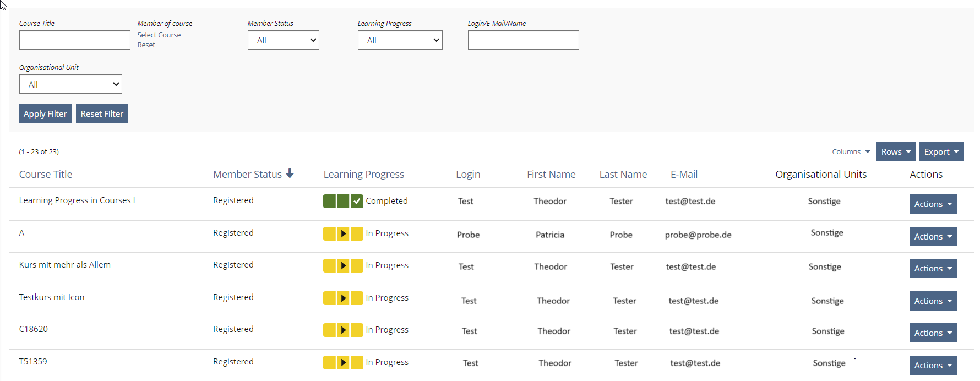Open Actions menu for Patricia Probe's row
This screenshot has height=381, width=980.
[933, 237]
